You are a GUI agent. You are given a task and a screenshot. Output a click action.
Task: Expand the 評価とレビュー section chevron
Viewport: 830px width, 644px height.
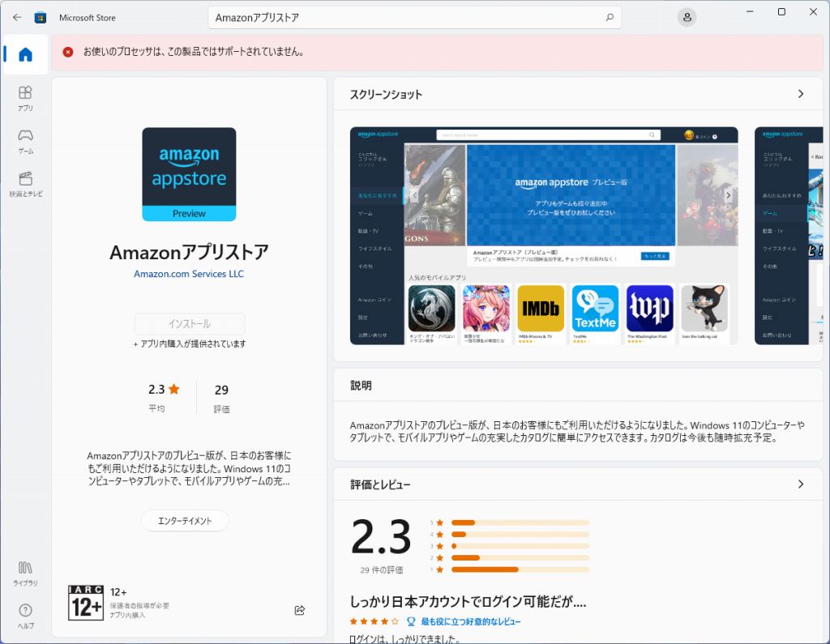coord(800,484)
